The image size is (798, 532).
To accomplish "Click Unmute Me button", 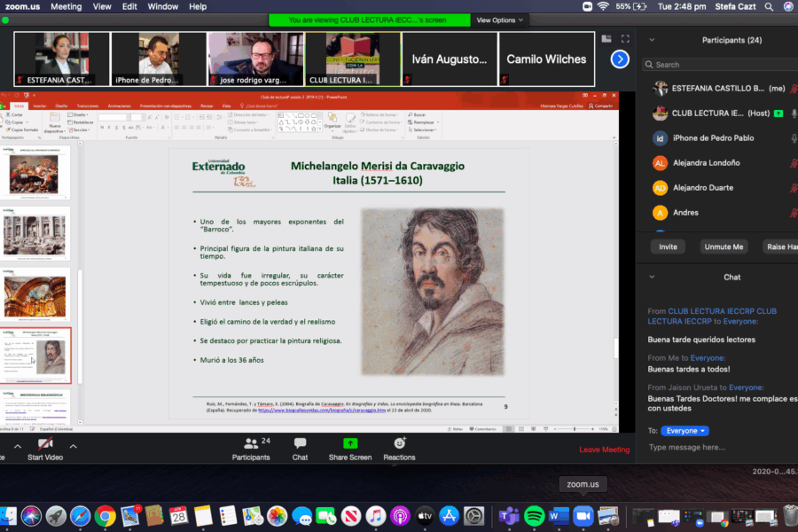I will pos(723,246).
